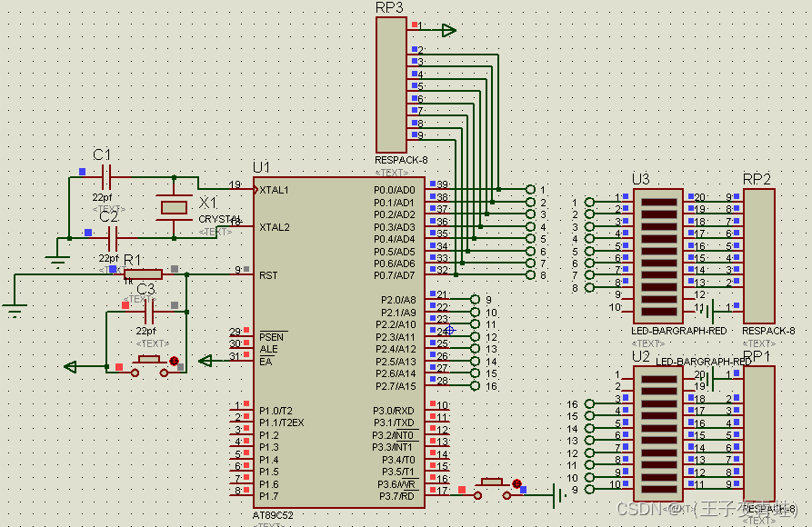
Task: Select the R1 resistor symbol
Action: pos(143,273)
